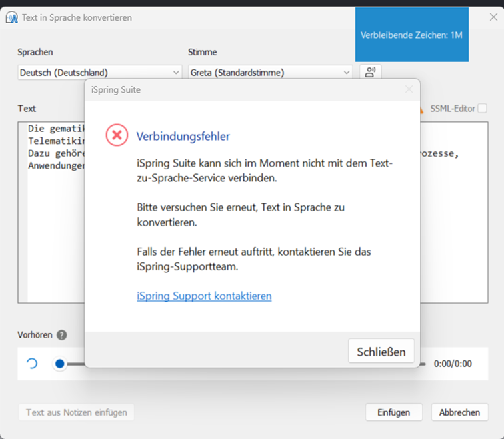Click the orange warning icon beside SSML-Editor

coord(421,110)
